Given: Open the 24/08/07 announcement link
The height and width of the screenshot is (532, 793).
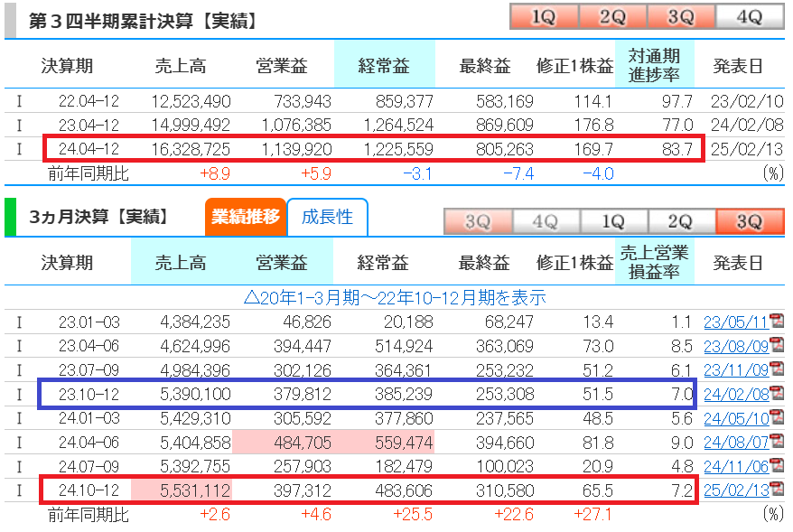Looking at the screenshot, I should (x=736, y=443).
